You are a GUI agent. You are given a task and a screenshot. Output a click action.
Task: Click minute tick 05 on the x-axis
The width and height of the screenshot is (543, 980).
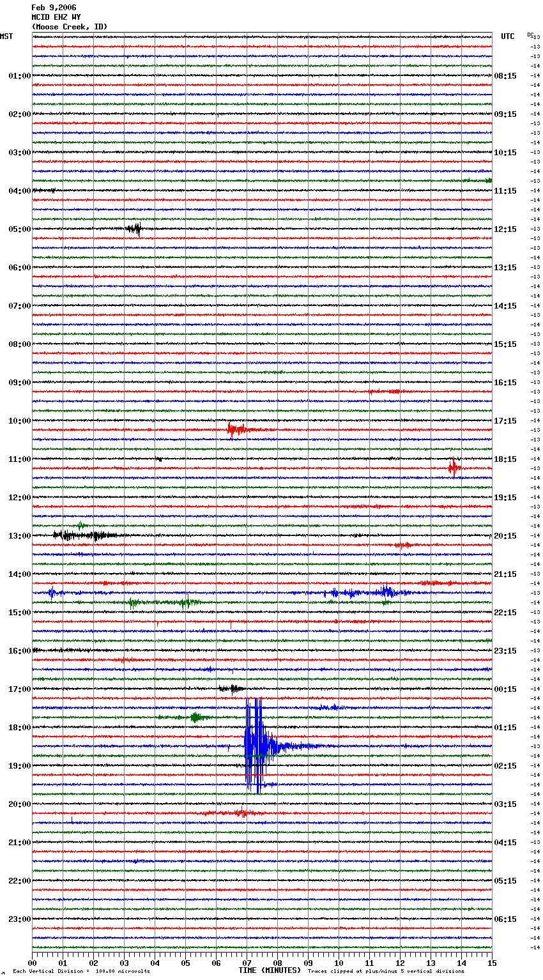point(186,963)
